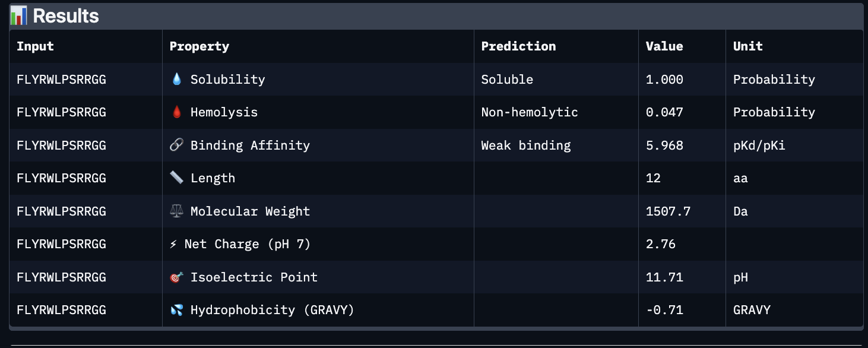Select the Unit column header

click(x=747, y=46)
